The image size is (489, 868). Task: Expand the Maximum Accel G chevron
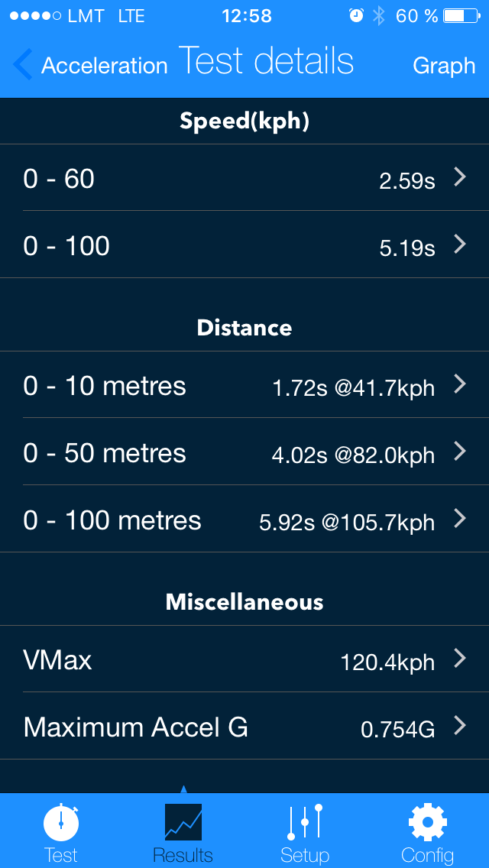(x=460, y=726)
